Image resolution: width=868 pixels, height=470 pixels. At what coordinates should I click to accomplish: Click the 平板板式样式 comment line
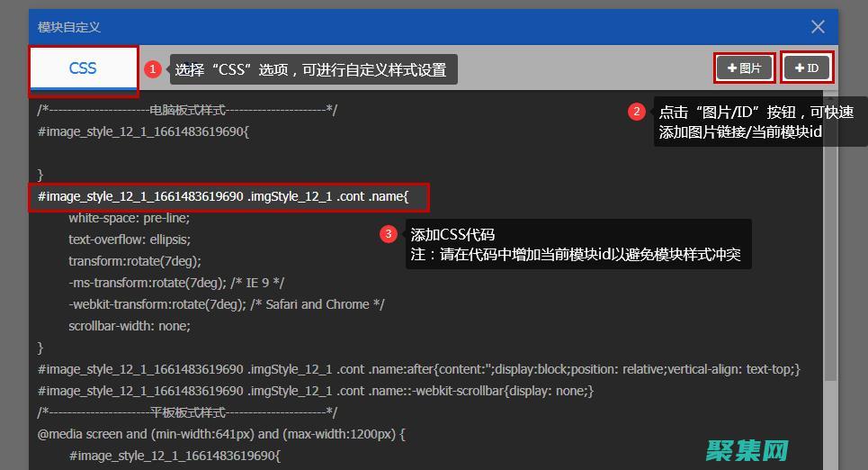click(x=187, y=413)
